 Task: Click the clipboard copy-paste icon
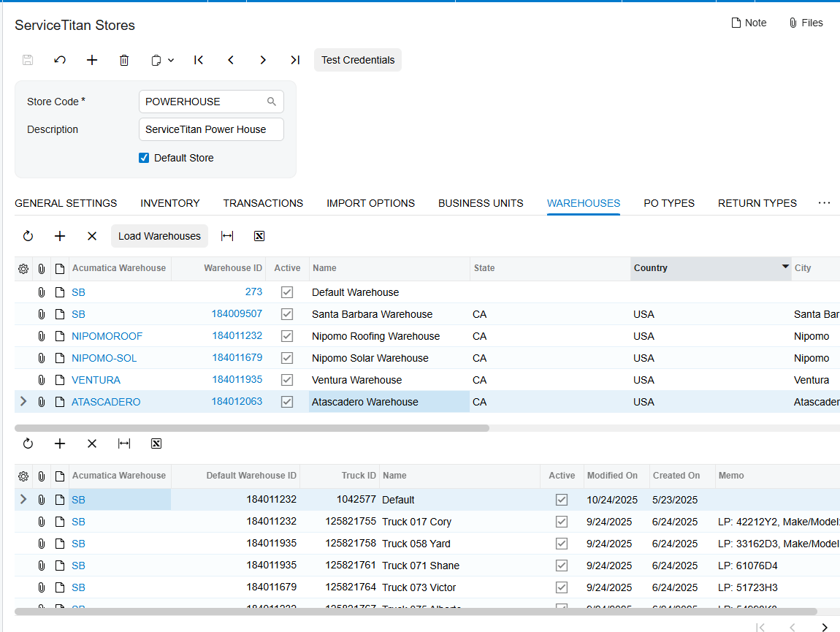point(156,60)
